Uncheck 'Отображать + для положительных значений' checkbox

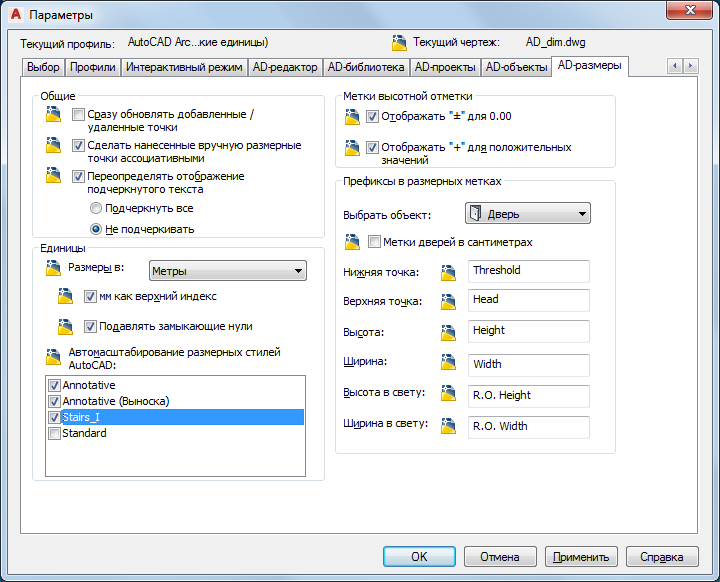tap(372, 147)
